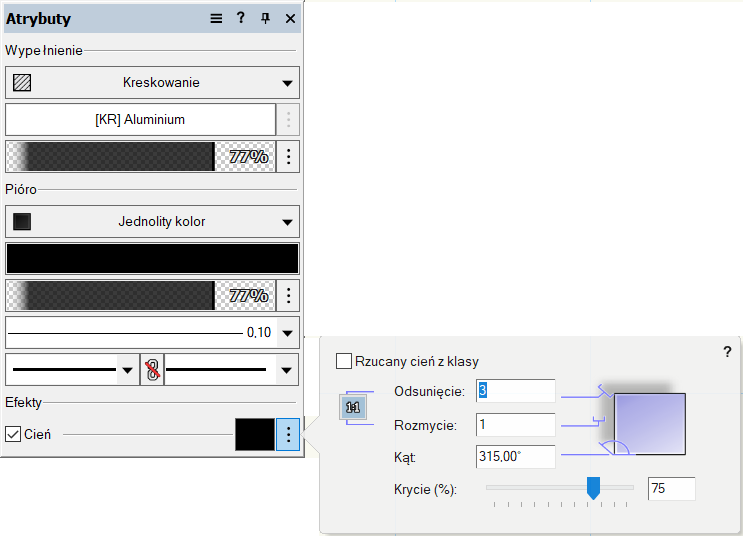Uncheck the Cień shadow checkbox
The image size is (743, 536).
pyautogui.click(x=13, y=435)
